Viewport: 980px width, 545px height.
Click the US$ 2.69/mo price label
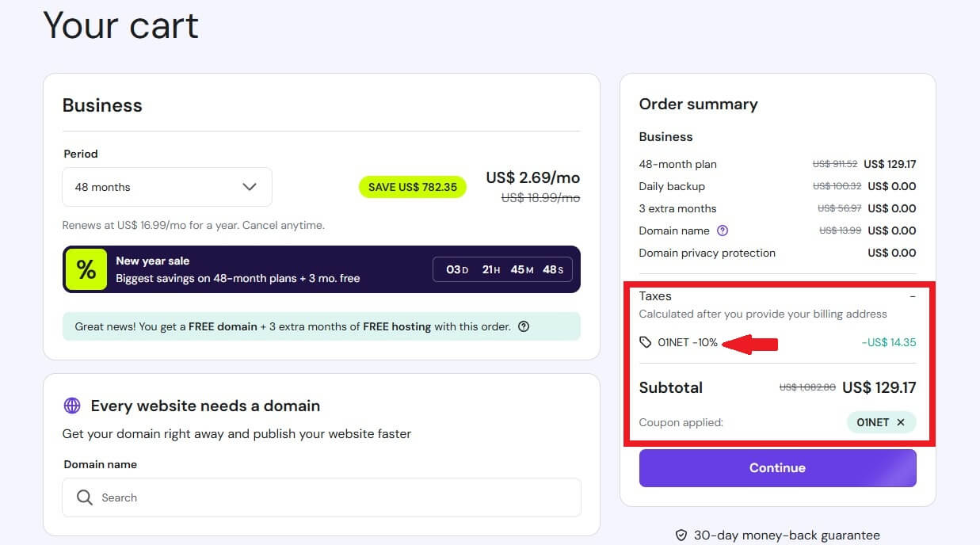tap(532, 177)
